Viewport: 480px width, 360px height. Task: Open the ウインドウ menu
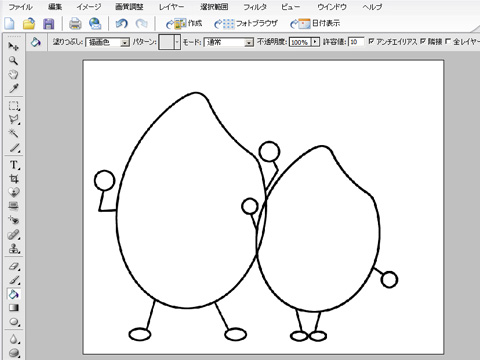click(x=332, y=7)
